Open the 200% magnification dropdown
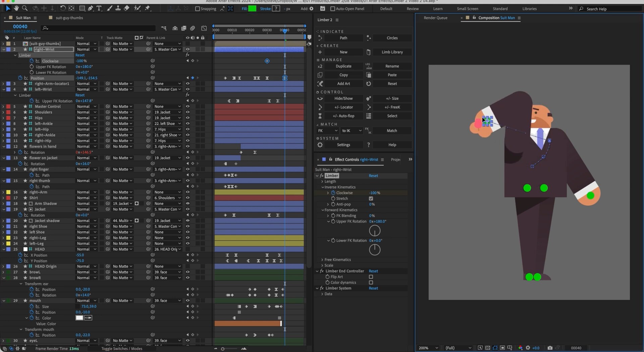This screenshot has width=644, height=352. 428,348
